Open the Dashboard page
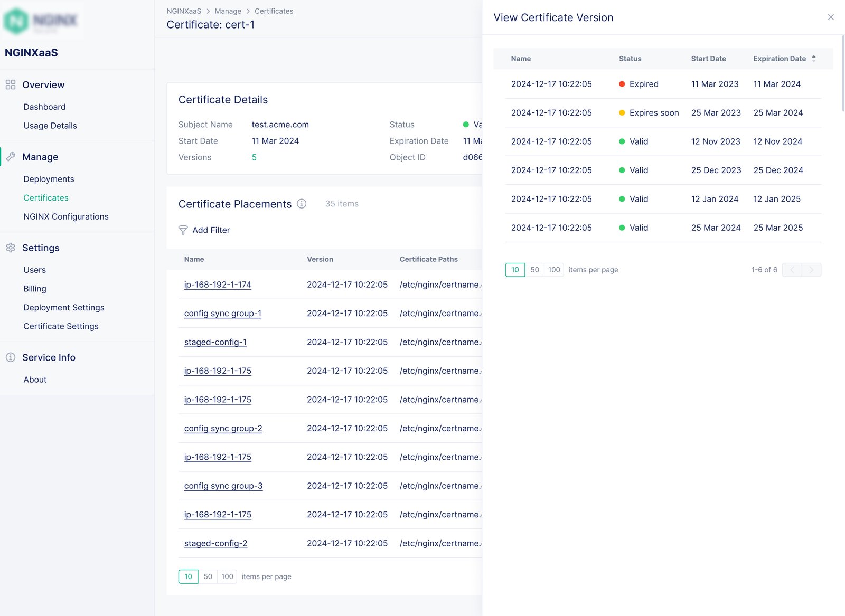The width and height of the screenshot is (845, 616). pyautogui.click(x=44, y=107)
